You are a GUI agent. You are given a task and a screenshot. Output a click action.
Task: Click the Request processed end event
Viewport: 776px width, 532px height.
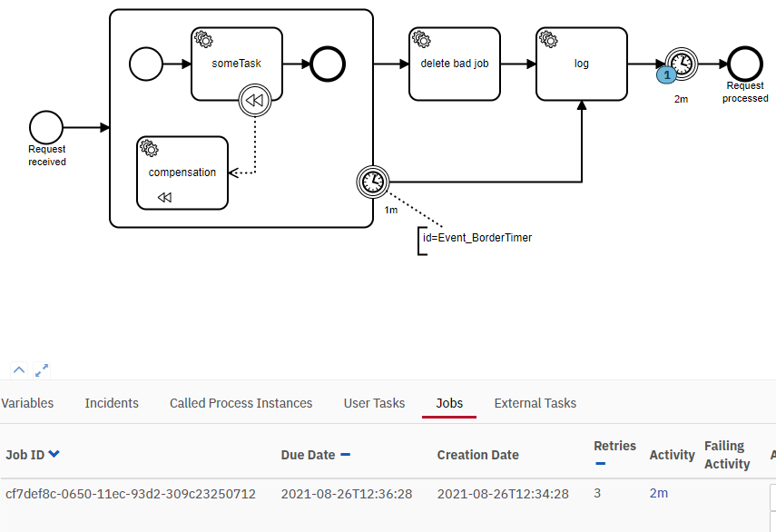[x=744, y=64]
